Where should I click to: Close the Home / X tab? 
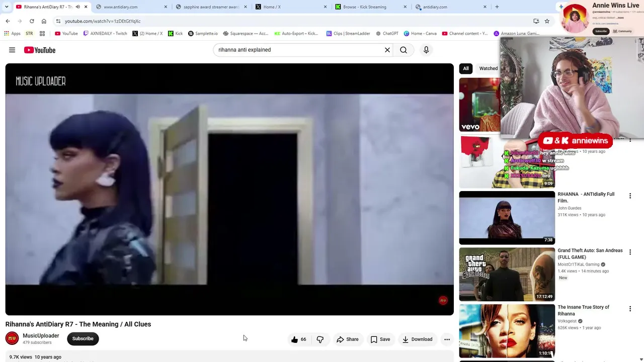(x=325, y=7)
